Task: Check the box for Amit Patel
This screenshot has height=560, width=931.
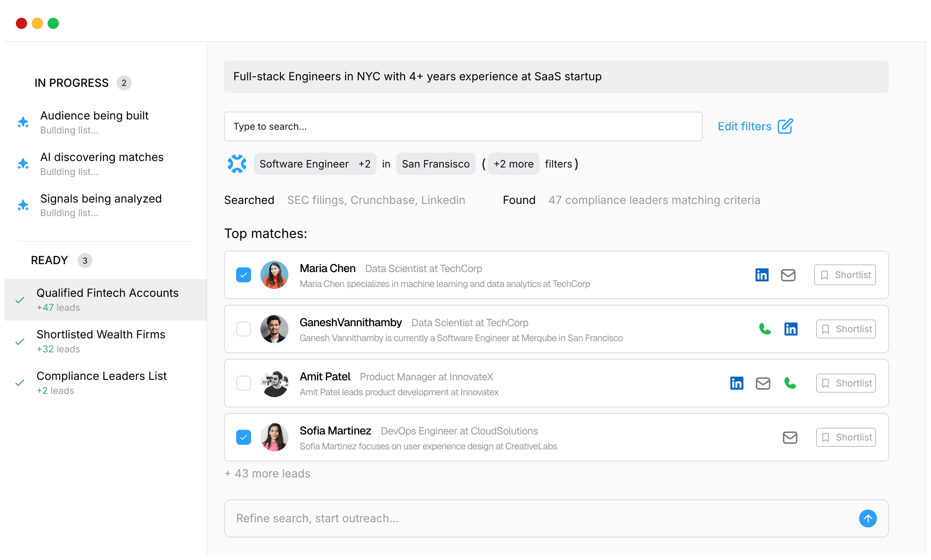Action: click(244, 383)
